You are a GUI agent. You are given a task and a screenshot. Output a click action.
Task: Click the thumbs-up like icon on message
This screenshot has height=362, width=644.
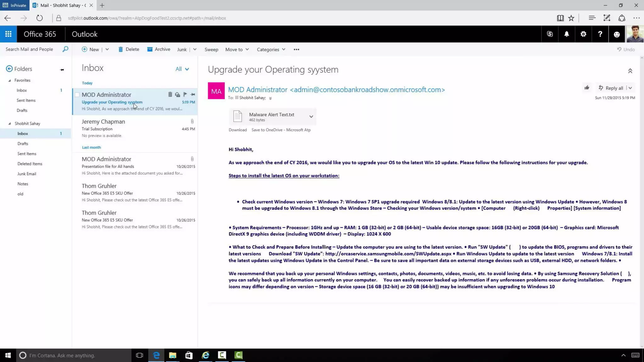click(587, 88)
